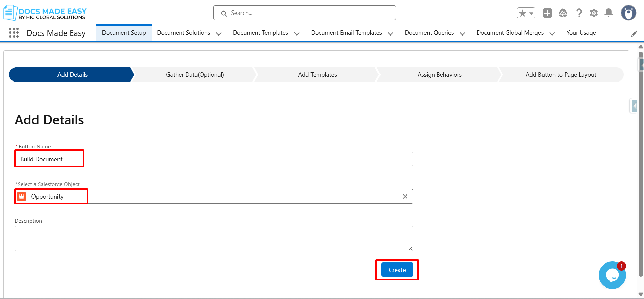
Task: Go to the Add Templates step
Action: click(x=317, y=75)
